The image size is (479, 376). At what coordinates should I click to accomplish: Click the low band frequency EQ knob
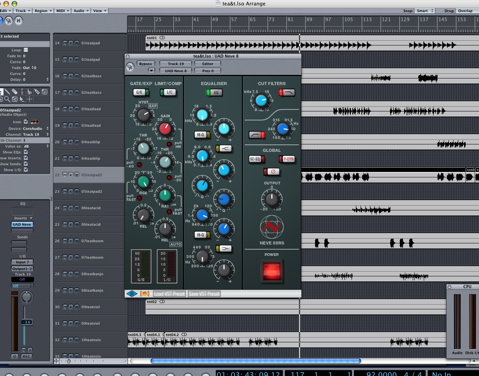tap(202, 256)
